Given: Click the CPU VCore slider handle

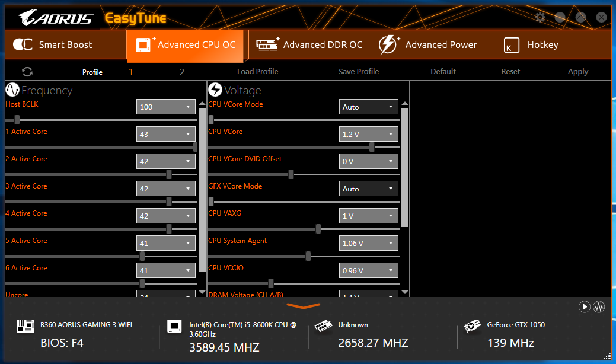Looking at the screenshot, I should pyautogui.click(x=371, y=147).
